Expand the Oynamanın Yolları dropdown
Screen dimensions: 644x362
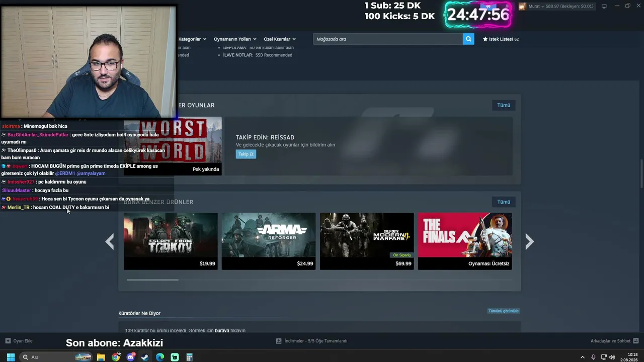235,39
